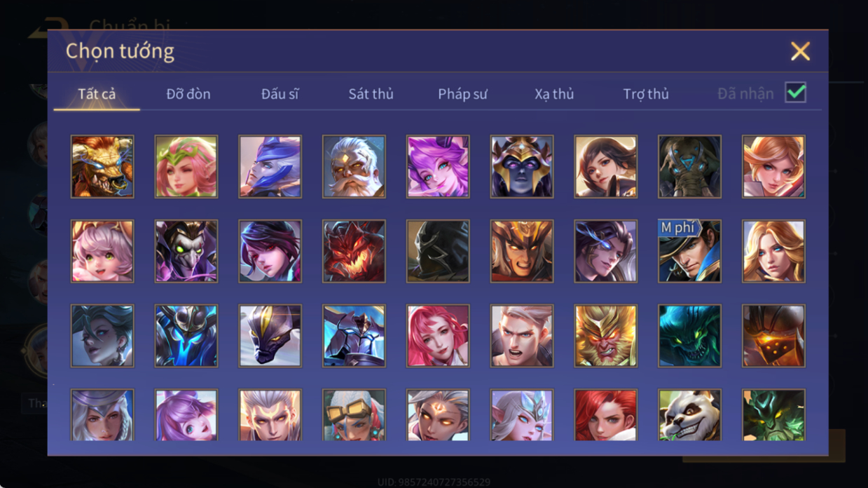Switch to the 'Xạ thủ' tab
Viewport: 868px width, 488px height.
tap(554, 94)
